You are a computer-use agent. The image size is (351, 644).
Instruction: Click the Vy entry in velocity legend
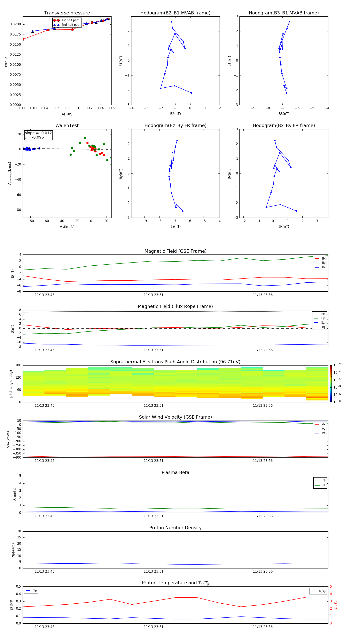tap(320, 429)
